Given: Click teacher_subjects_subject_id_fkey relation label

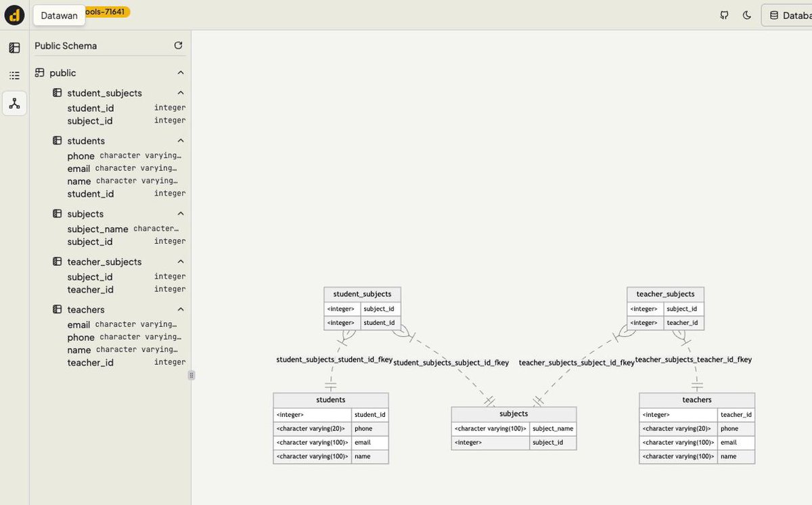Looking at the screenshot, I should tap(577, 363).
